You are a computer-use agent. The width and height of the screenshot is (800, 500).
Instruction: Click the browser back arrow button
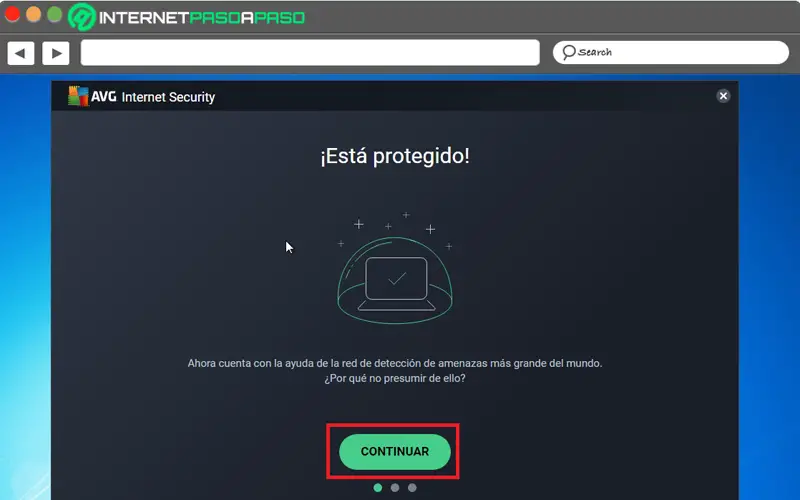[21, 53]
